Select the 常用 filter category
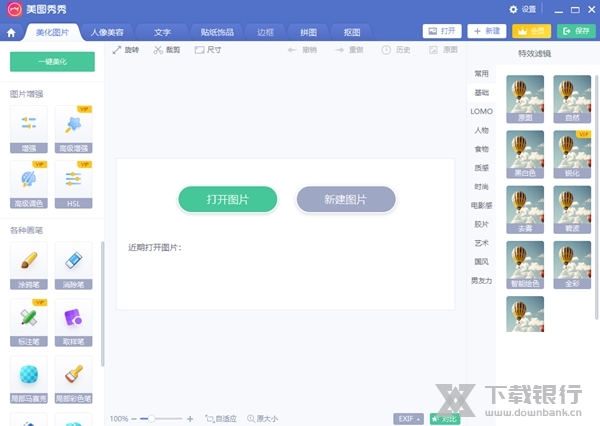The height and width of the screenshot is (426, 600). coord(481,73)
